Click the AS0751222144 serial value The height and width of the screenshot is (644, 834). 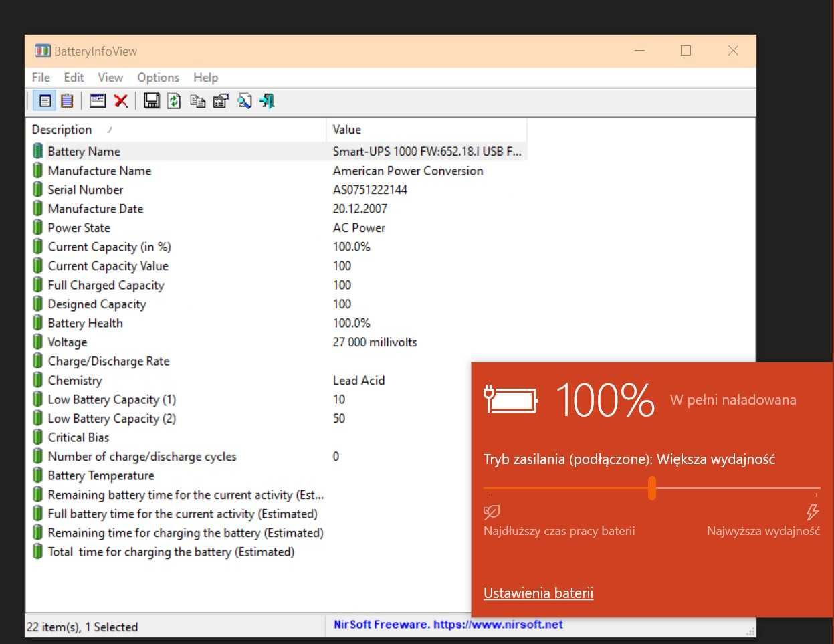pyautogui.click(x=370, y=189)
